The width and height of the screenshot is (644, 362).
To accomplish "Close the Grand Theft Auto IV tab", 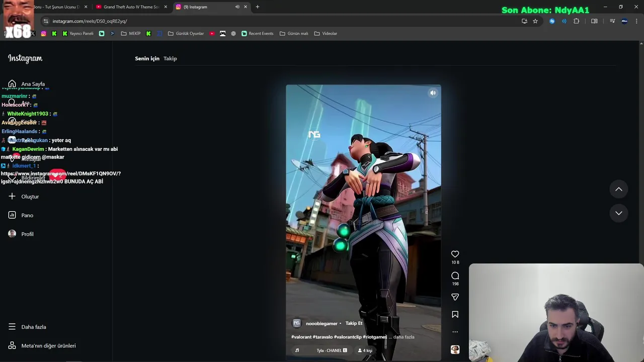I will pyautogui.click(x=166, y=7).
